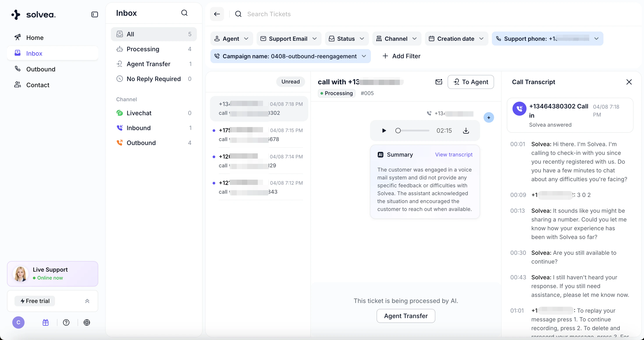Image resolution: width=644 pixels, height=340 pixels.
Task: Expand the Channel filter dropdown
Action: pyautogui.click(x=397, y=39)
